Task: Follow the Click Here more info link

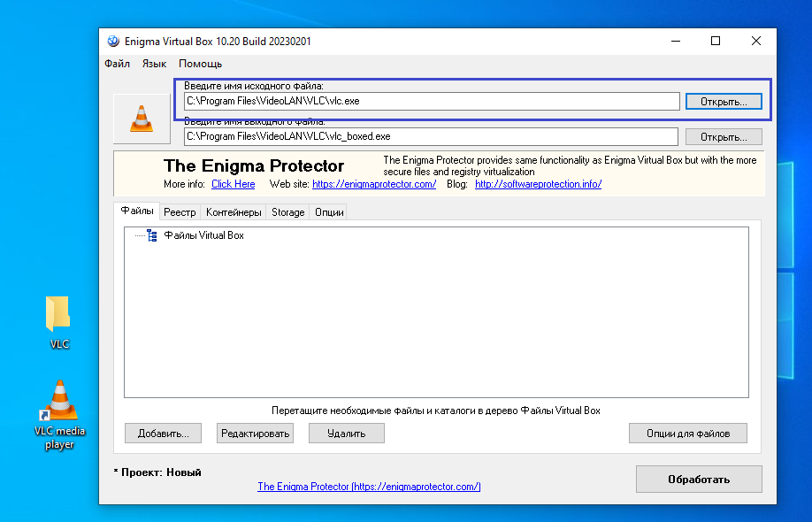Action: 233,184
